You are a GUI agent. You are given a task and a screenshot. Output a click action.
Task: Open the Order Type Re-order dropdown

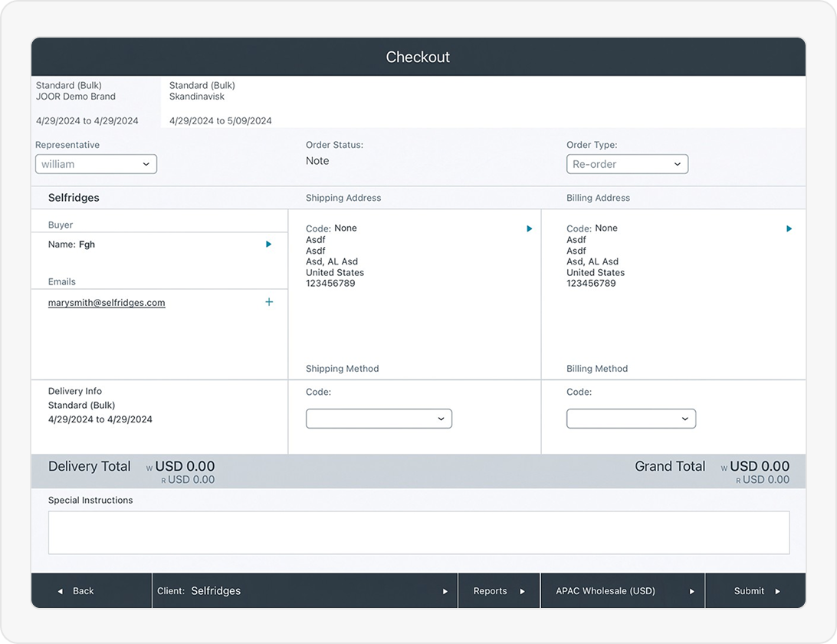[x=627, y=164]
